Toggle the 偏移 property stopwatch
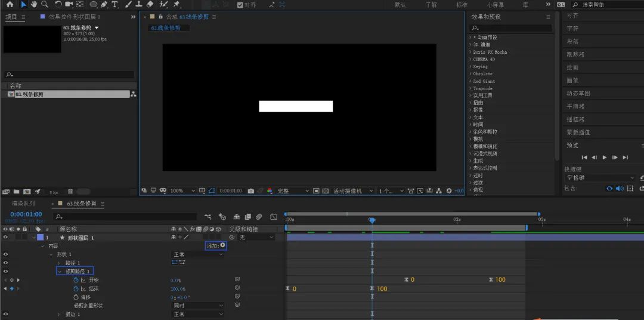 (x=76, y=297)
